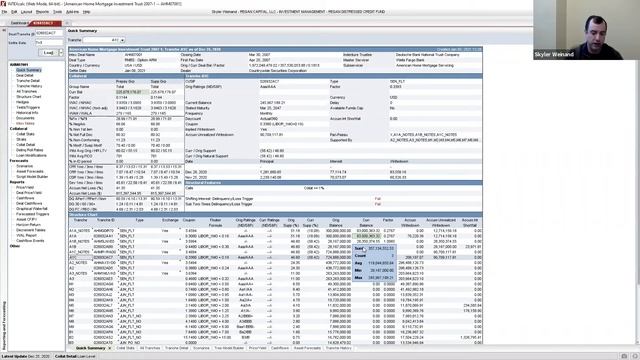This screenshot has height=360, width=640.
Task: Select Collat Stats in the navigation tree
Action: 25,134
